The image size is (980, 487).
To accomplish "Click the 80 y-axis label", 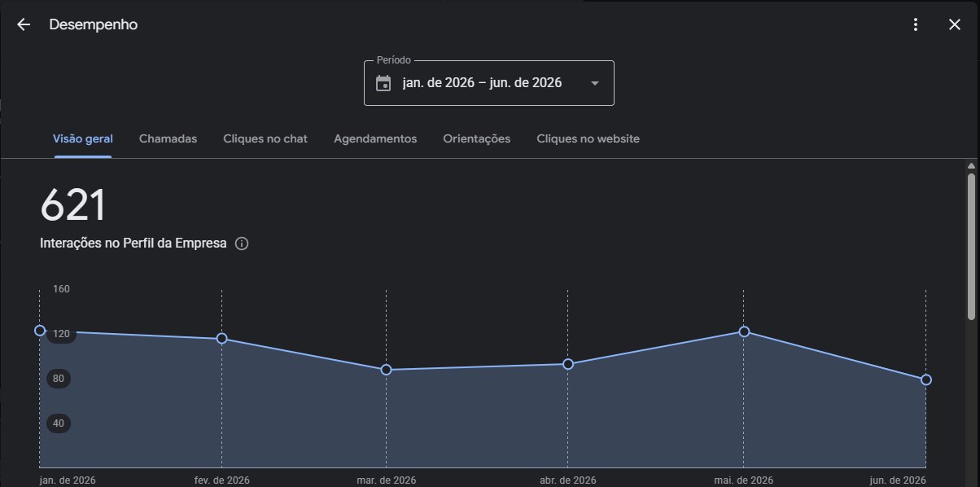I will 58,379.
